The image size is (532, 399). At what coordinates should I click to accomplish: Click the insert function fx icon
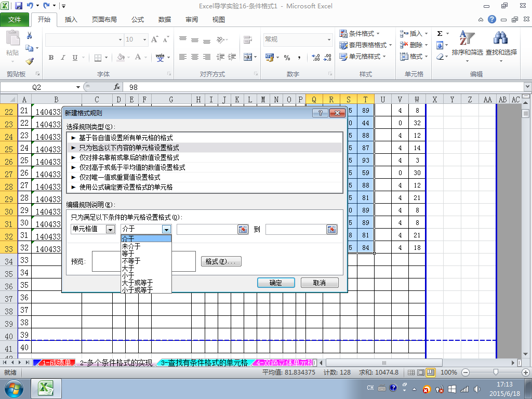click(x=117, y=87)
